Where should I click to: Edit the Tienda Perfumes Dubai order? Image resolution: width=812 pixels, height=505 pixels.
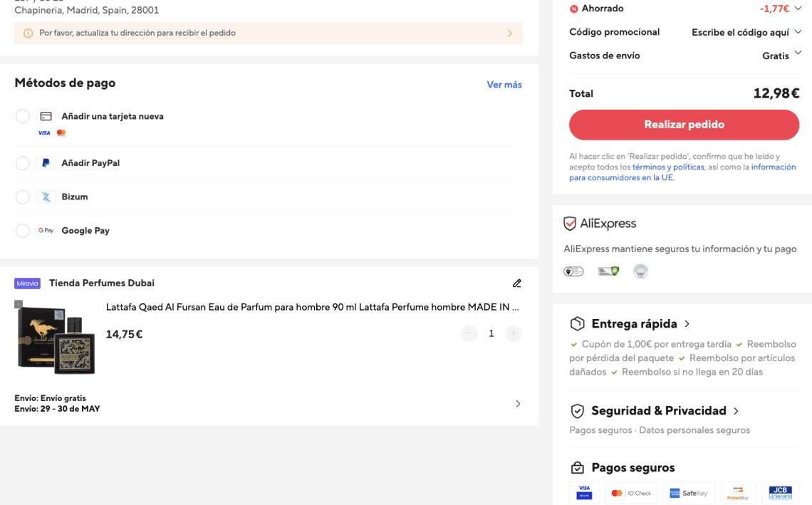pyautogui.click(x=517, y=283)
